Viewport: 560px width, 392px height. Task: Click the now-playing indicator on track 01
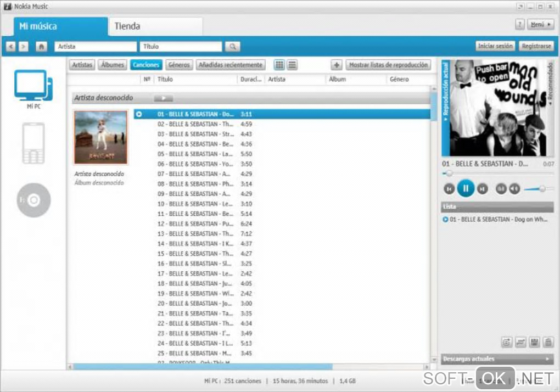pyautogui.click(x=139, y=114)
